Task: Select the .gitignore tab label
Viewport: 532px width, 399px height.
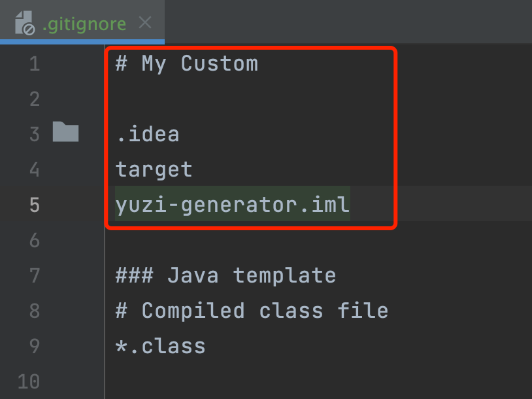Action: pyautogui.click(x=84, y=24)
